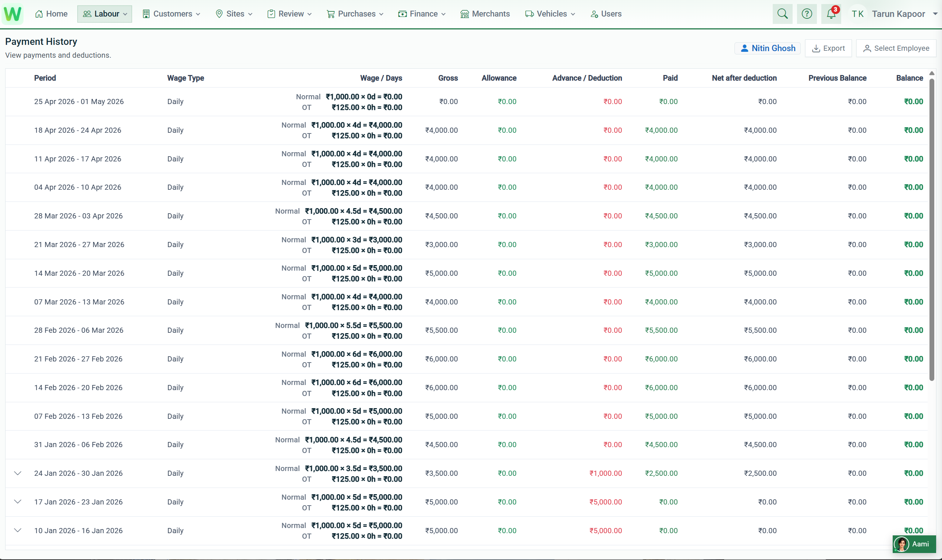Select period 25 Apr 2026 - 01 May 2026
This screenshot has height=560, width=942.
click(79, 101)
